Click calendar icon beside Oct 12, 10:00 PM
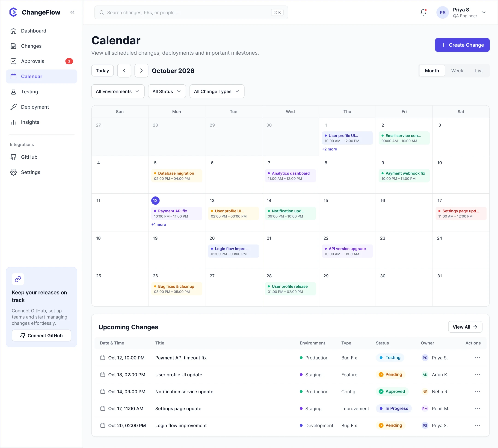 103,358
